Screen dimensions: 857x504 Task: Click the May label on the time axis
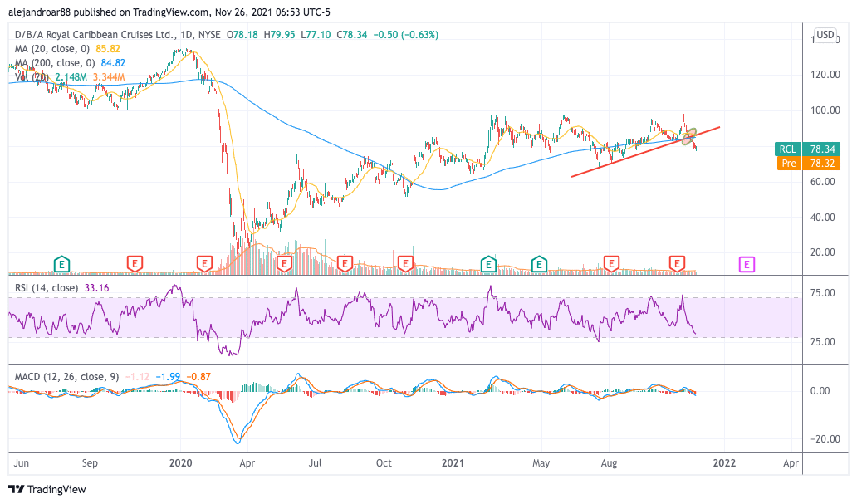[x=541, y=463]
